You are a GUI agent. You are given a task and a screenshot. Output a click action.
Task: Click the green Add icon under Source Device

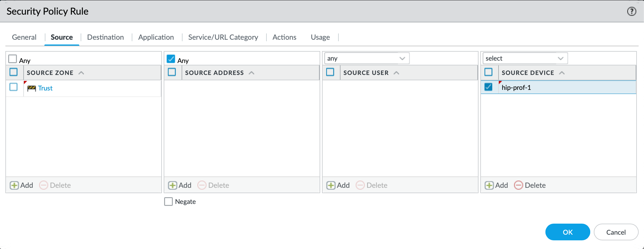(x=489, y=185)
